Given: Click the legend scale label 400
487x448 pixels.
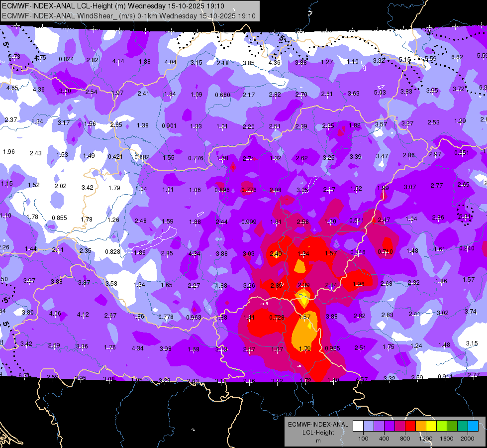Looking at the screenshot, I should (384, 439).
